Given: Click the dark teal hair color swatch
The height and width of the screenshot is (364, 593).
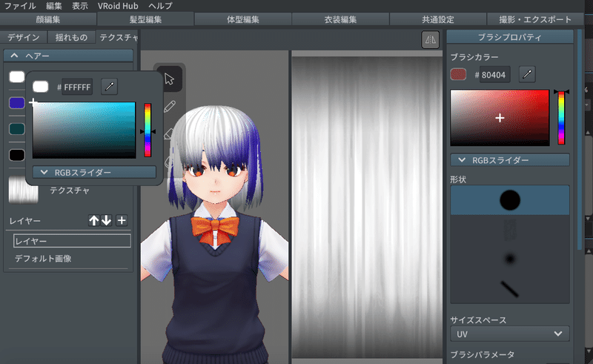Looking at the screenshot, I should coord(16,129).
